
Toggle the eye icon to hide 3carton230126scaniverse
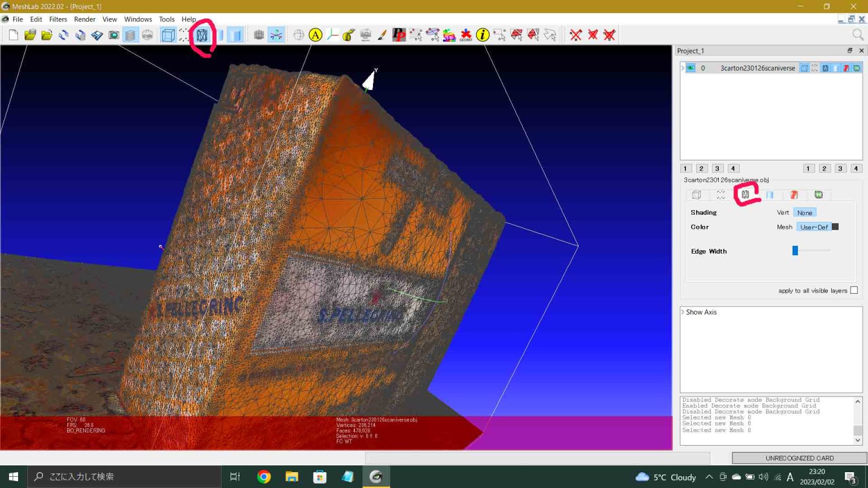click(x=691, y=68)
